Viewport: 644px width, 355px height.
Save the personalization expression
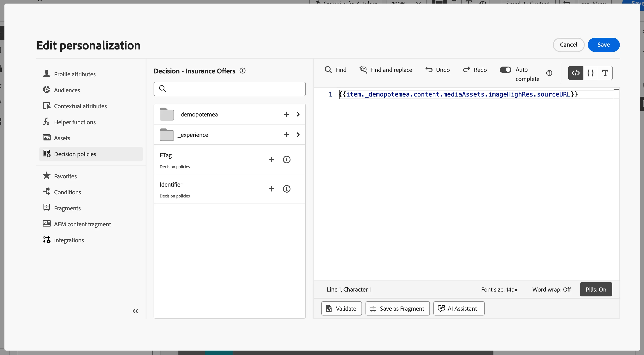pyautogui.click(x=603, y=45)
